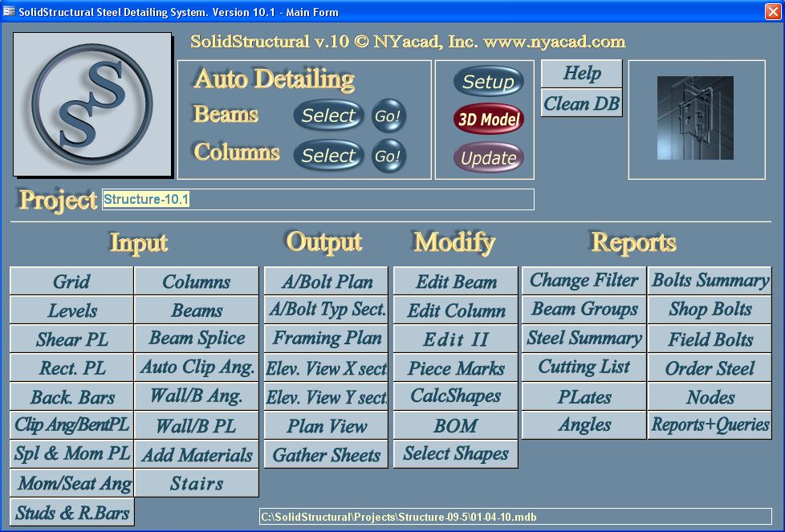Generate the Plan View output
The width and height of the screenshot is (785, 532).
tap(326, 425)
